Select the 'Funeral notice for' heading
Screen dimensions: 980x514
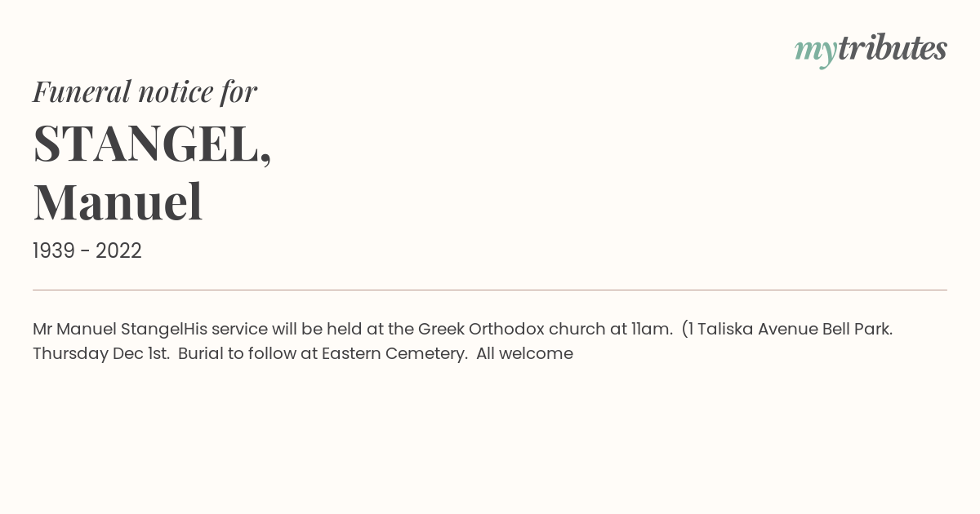coord(145,91)
